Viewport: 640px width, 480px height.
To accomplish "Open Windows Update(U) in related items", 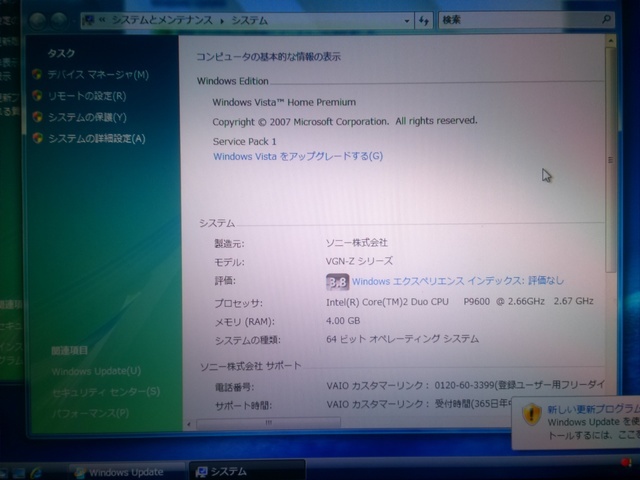I will pyautogui.click(x=96, y=371).
